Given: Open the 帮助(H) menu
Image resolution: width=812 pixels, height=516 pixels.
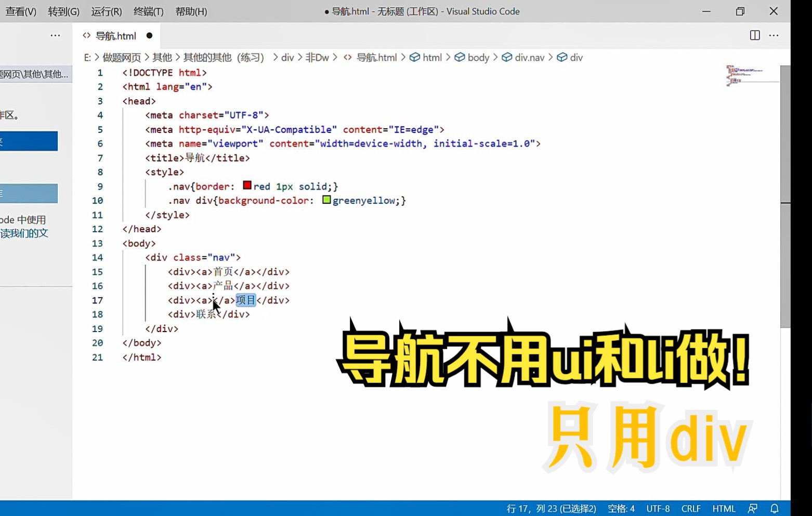Looking at the screenshot, I should coord(191,11).
